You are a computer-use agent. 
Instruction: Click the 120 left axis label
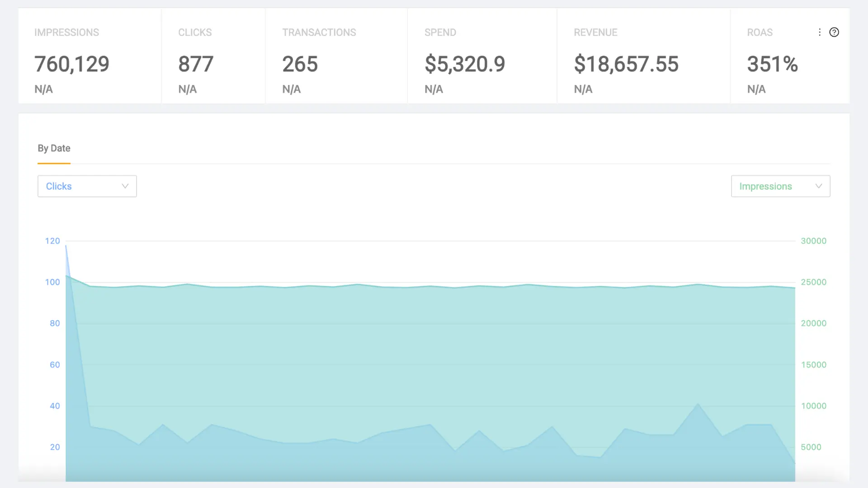coord(52,241)
